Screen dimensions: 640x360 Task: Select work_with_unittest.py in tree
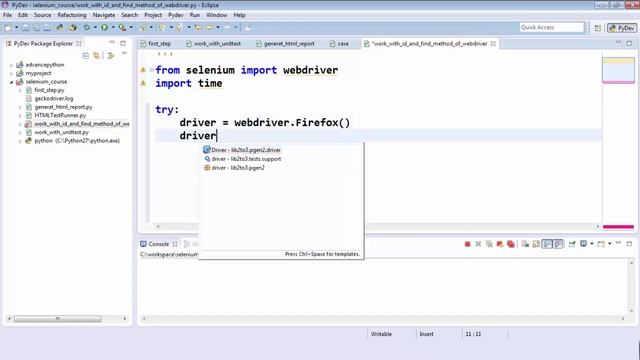click(x=61, y=132)
